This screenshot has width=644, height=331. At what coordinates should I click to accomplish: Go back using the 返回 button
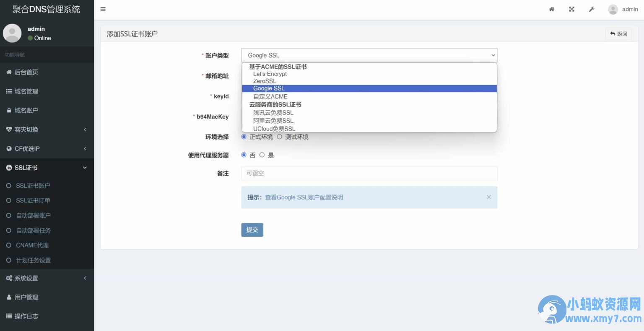618,34
